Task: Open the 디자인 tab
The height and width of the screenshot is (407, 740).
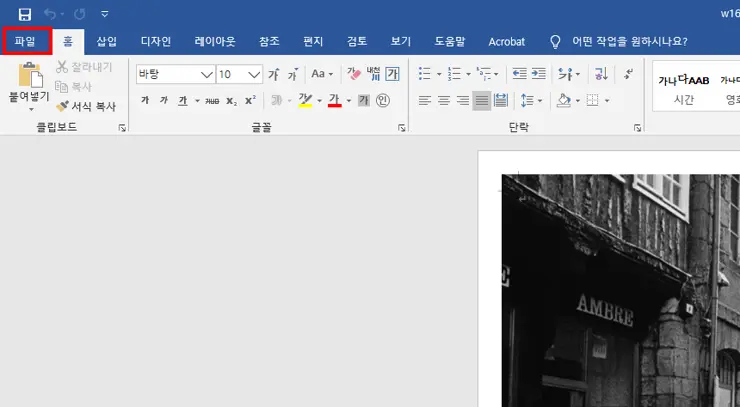Action: [156, 42]
